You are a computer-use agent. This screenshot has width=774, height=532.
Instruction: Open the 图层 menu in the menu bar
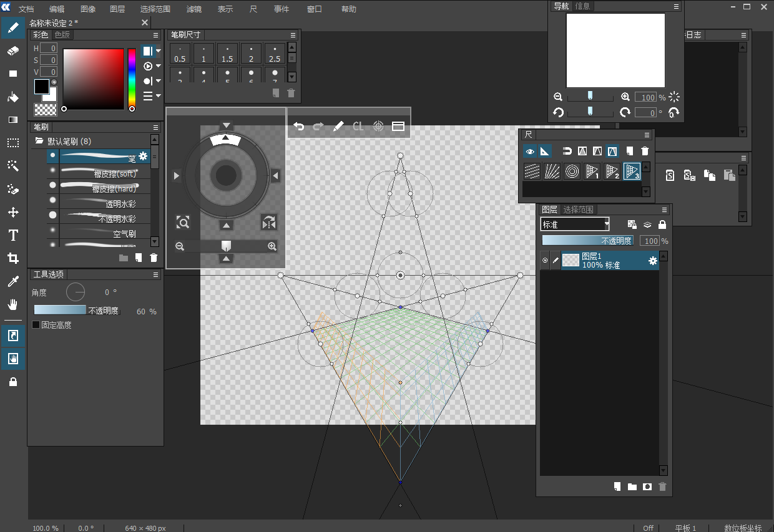(117, 9)
